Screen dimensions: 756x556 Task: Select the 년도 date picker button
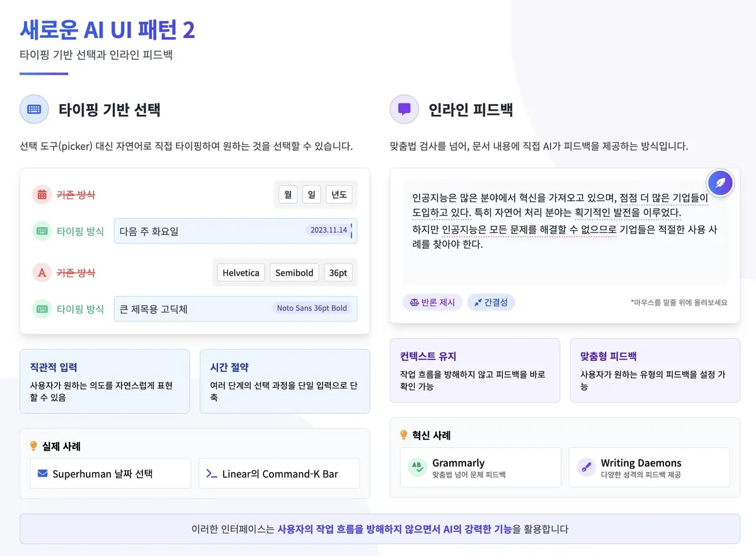point(339,194)
